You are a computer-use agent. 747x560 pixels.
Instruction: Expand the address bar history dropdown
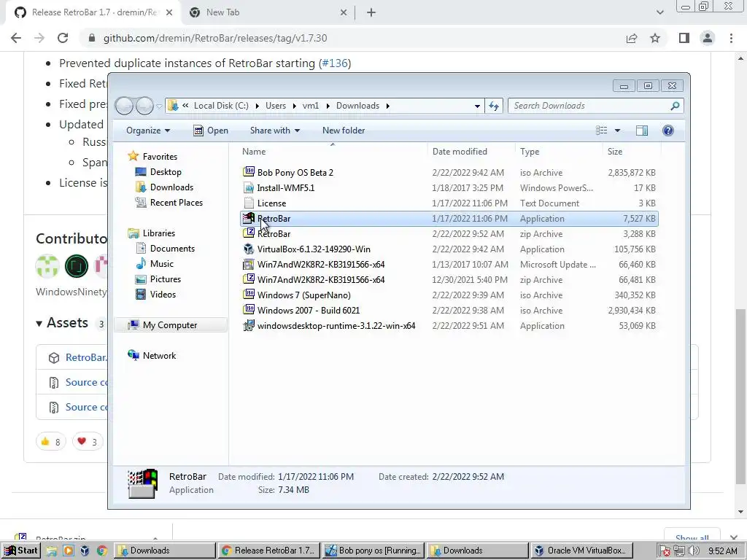pyautogui.click(x=477, y=106)
